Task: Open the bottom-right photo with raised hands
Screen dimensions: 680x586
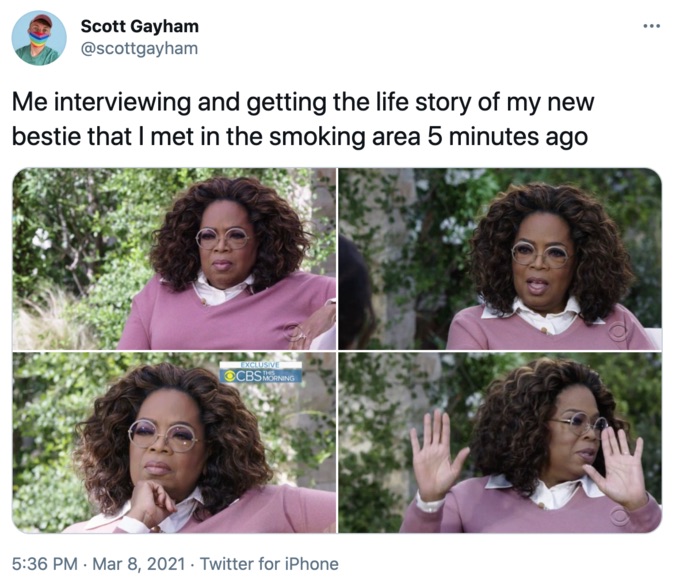Action: click(500, 442)
